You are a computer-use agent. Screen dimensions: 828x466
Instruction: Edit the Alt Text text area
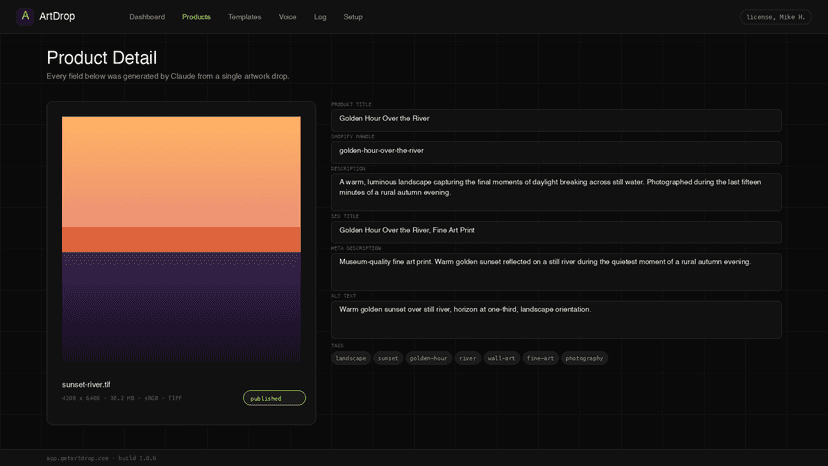(556, 320)
